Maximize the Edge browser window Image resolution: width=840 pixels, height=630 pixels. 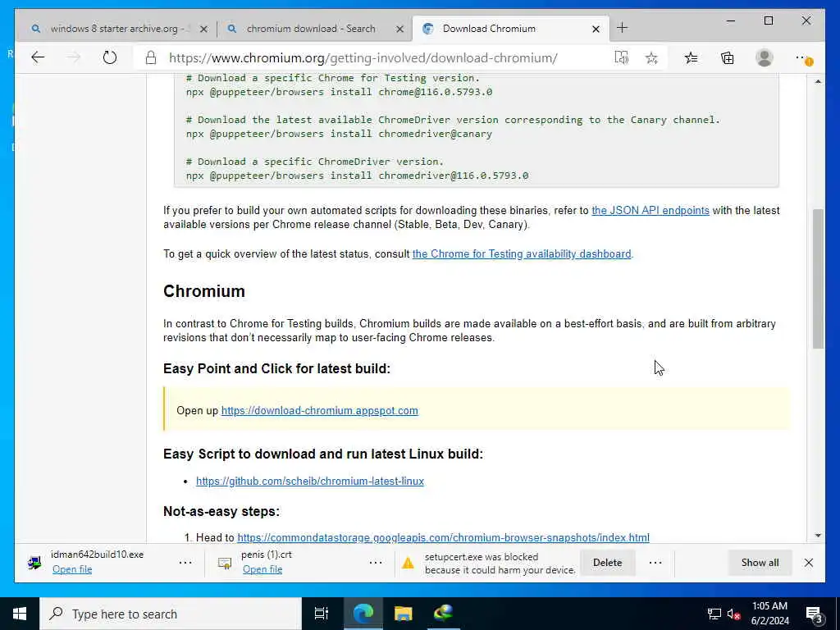[x=768, y=21]
